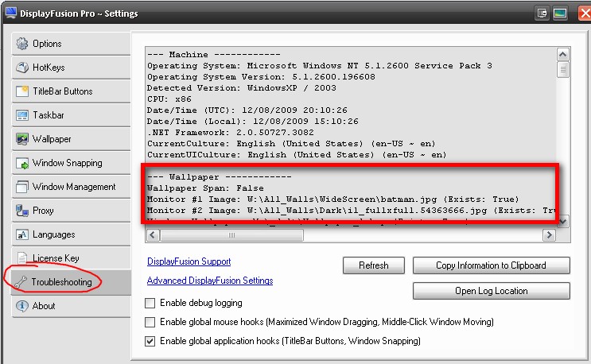This screenshot has width=591, height=364.
Task: Follow the Advanced DisplayFusion Settings link
Action: click(x=210, y=281)
